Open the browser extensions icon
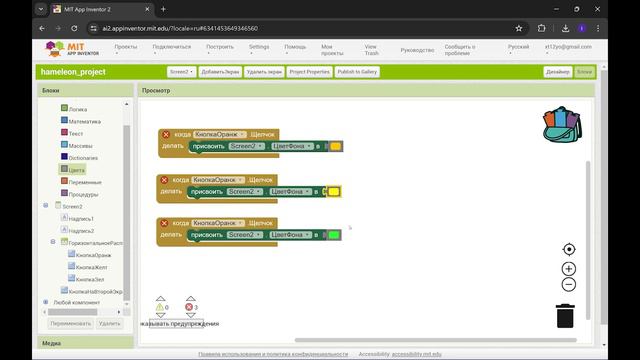 pyautogui.click(x=541, y=28)
